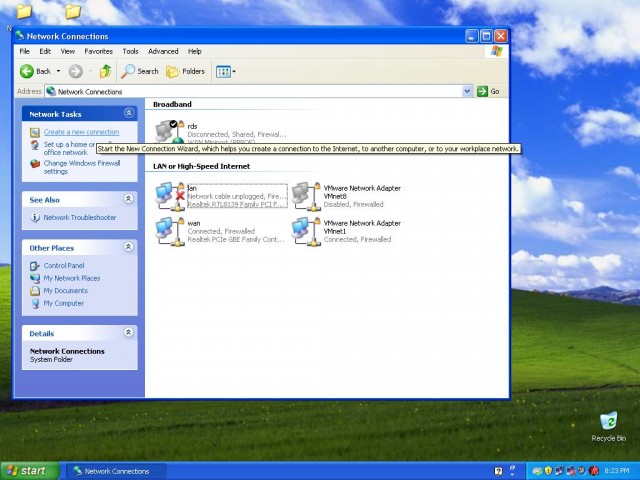Collapse the Network Tasks panel
Screen dimensions: 640x480
click(129, 113)
